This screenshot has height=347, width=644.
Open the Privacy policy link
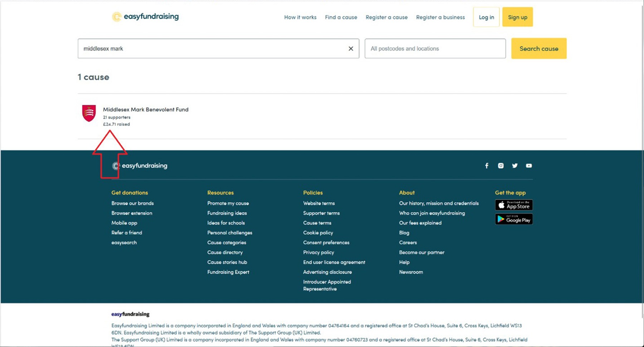[318, 252]
